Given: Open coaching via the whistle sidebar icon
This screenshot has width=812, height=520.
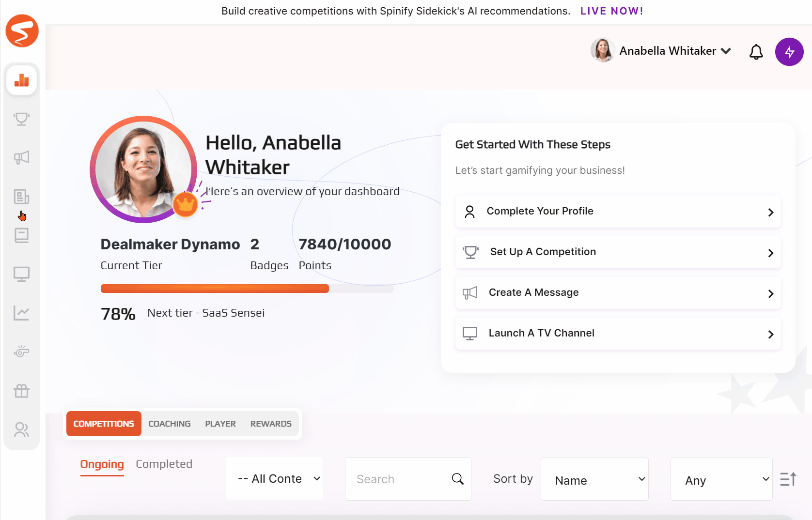Looking at the screenshot, I should pos(21,351).
